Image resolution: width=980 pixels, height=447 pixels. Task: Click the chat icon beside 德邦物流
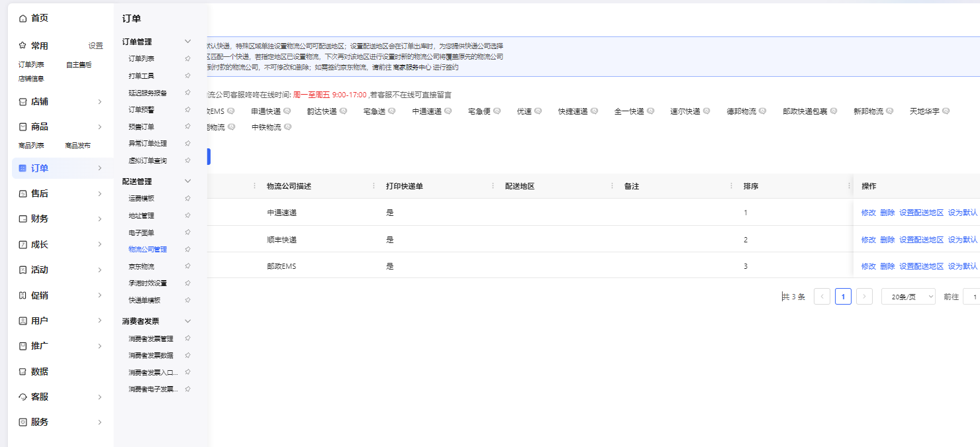click(x=762, y=111)
